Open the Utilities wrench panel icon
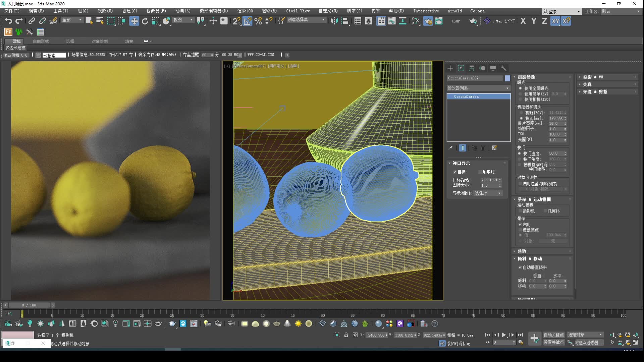Viewport: 644px width, 362px height. (503, 68)
